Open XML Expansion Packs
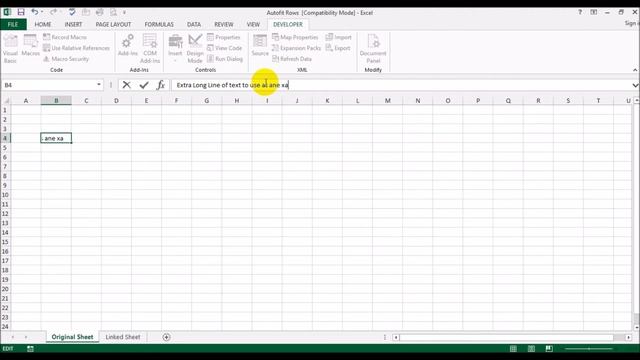This screenshot has width=640, height=360. click(x=296, y=48)
